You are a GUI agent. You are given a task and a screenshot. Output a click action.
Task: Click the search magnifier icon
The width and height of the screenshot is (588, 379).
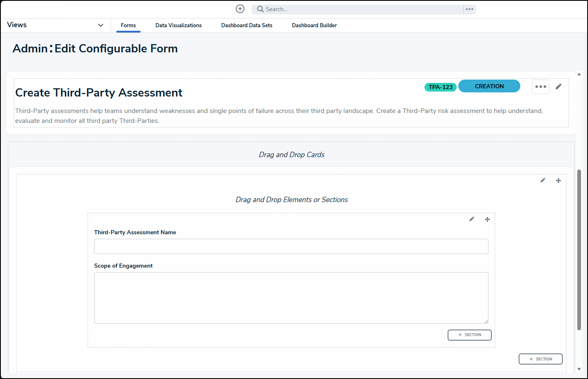261,9
